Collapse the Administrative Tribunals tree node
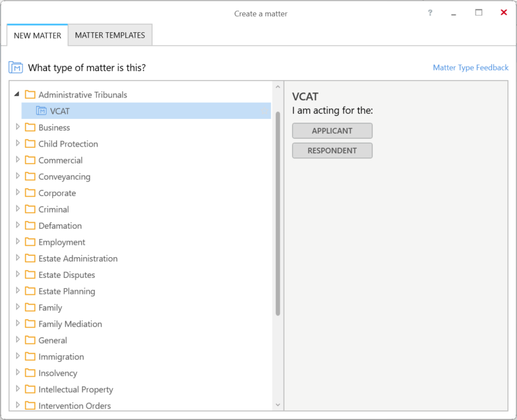Image resolution: width=517 pixels, height=420 pixels. coord(17,94)
